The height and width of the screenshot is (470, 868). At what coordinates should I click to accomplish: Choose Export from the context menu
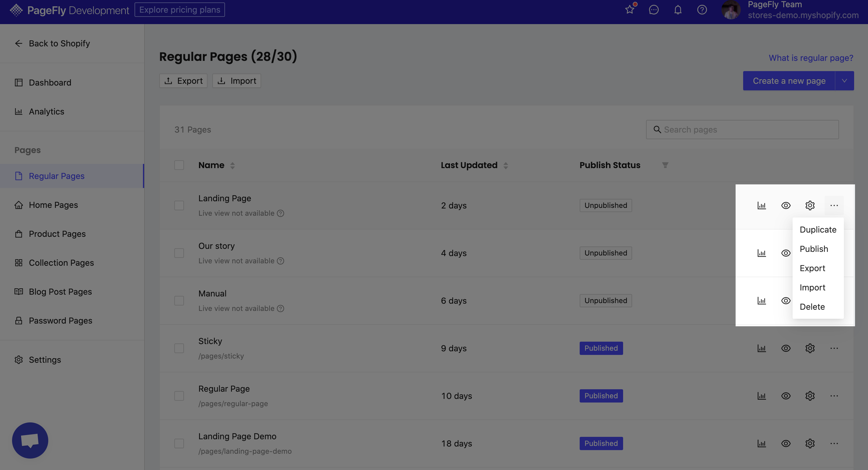[x=818, y=268]
